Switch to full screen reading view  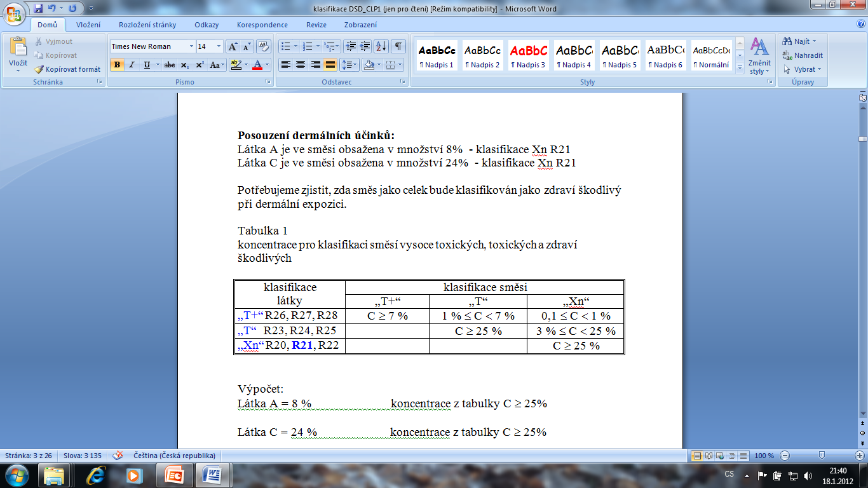709,456
